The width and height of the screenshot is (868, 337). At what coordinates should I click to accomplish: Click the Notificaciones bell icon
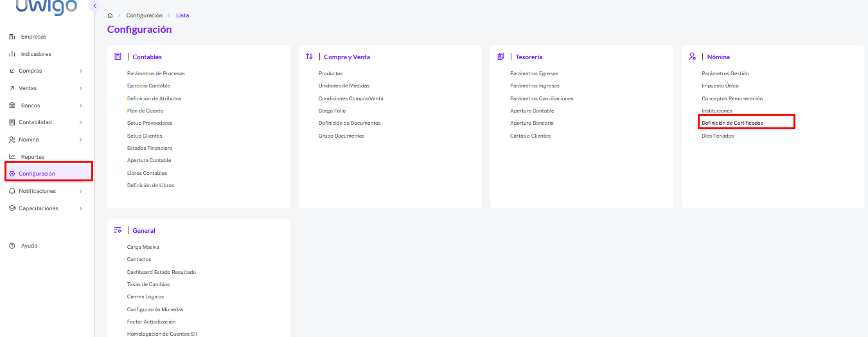12,191
